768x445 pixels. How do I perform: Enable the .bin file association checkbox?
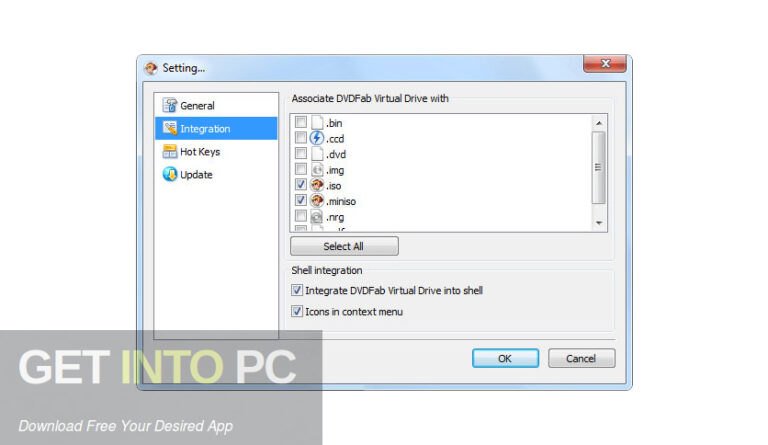click(x=301, y=122)
